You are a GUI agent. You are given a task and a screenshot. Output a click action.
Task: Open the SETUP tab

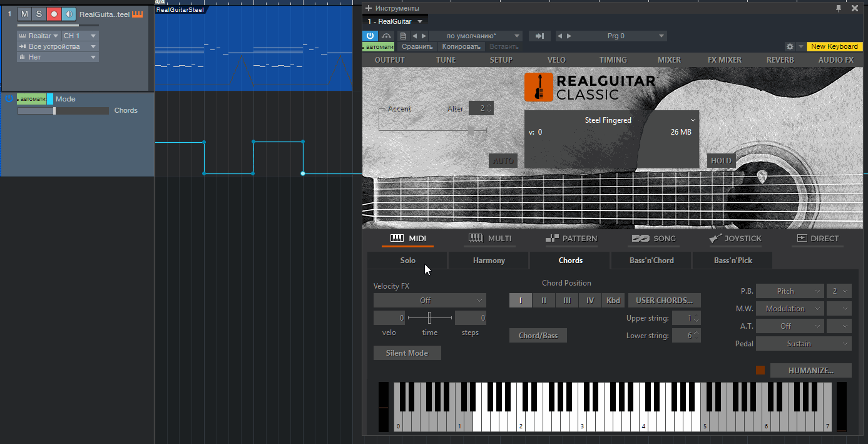pos(501,60)
